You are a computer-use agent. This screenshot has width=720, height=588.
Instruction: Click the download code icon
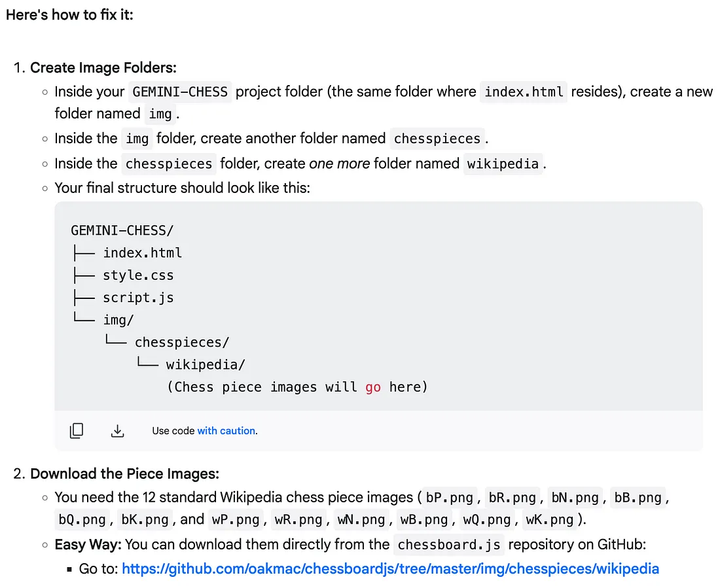118,430
